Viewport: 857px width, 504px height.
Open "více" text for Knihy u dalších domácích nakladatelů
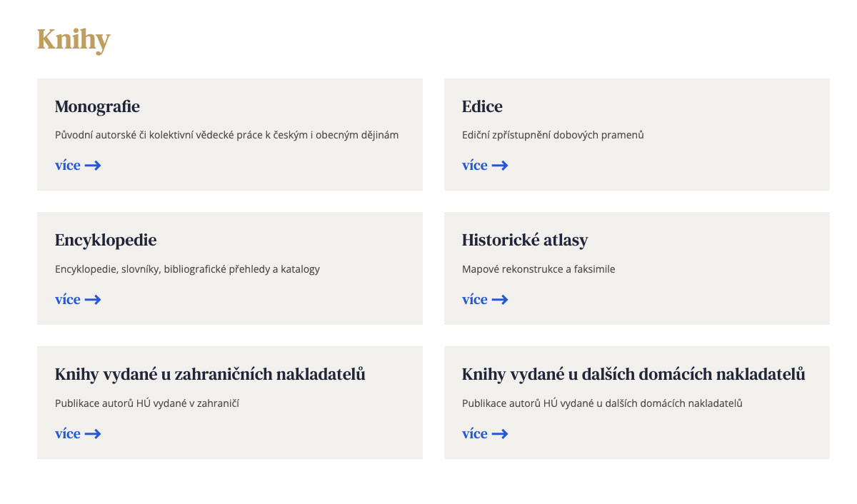pos(475,434)
